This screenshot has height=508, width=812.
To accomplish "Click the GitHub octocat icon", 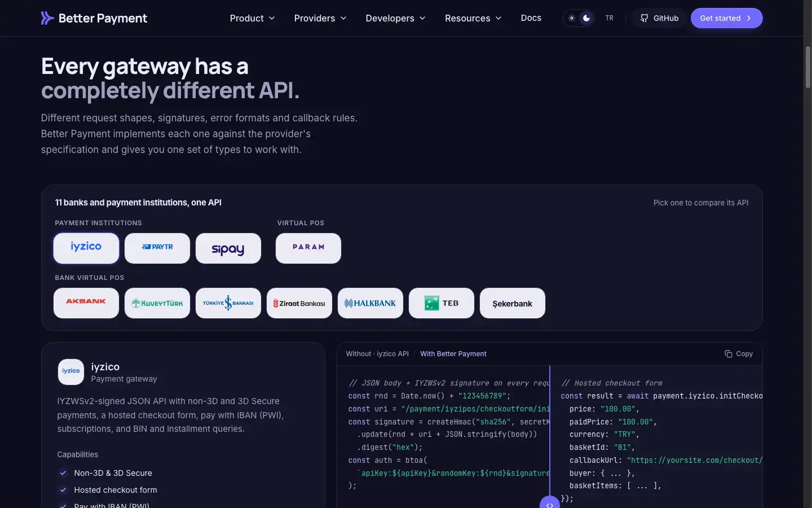I will tap(644, 18).
